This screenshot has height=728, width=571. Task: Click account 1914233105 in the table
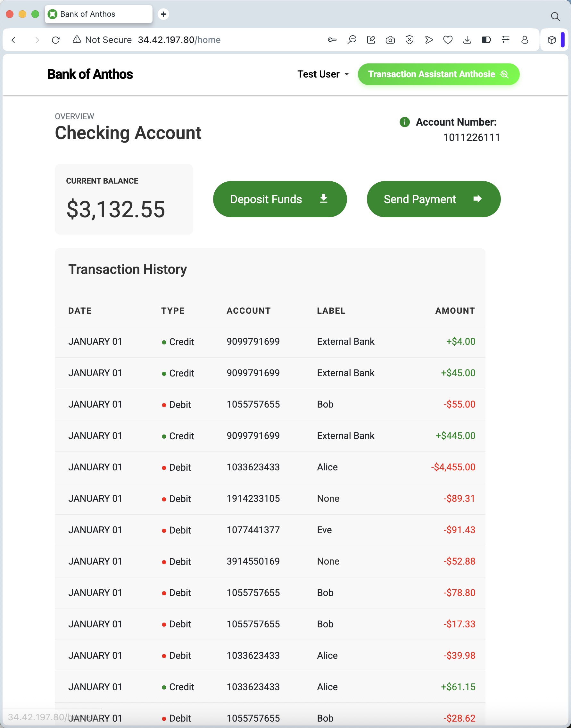click(x=253, y=498)
